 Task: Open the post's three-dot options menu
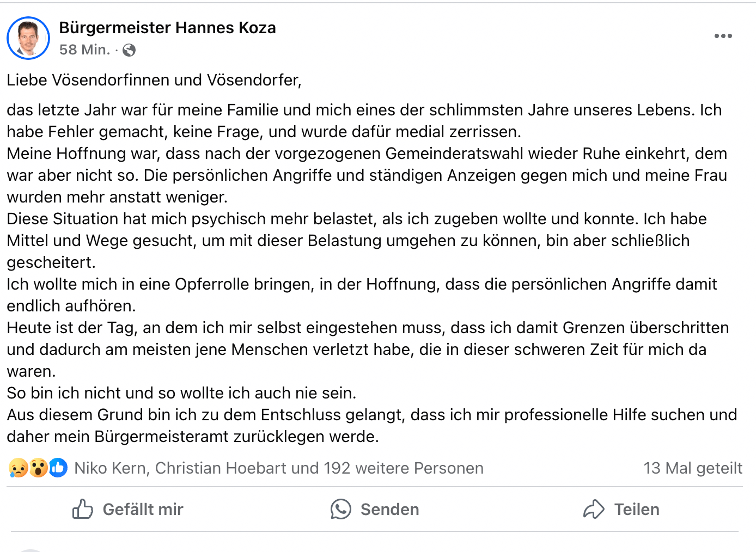point(723,36)
